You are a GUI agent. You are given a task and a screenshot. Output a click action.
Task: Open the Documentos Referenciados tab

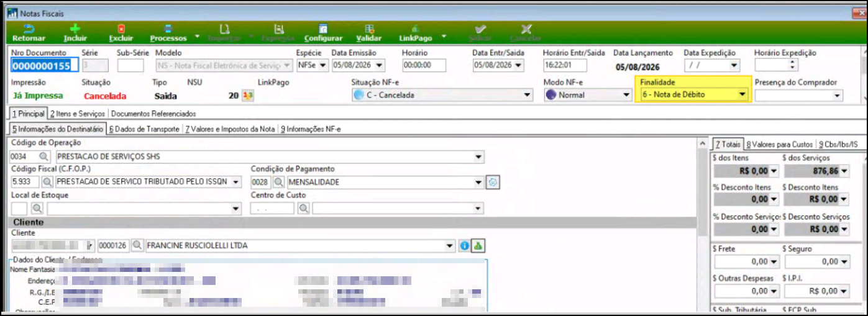(x=153, y=114)
